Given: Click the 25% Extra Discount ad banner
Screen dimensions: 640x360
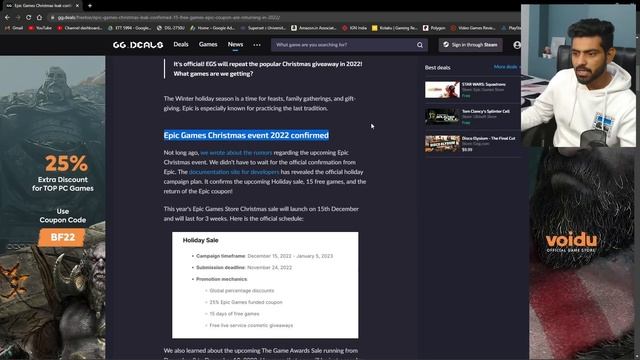Looking at the screenshot, I should tap(53, 207).
